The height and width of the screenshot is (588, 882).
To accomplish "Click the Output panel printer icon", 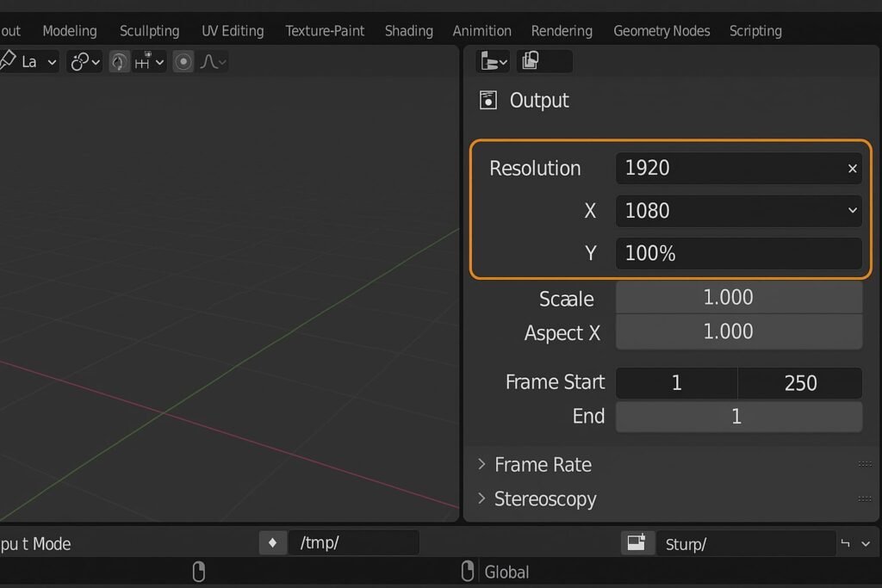I will tap(488, 100).
